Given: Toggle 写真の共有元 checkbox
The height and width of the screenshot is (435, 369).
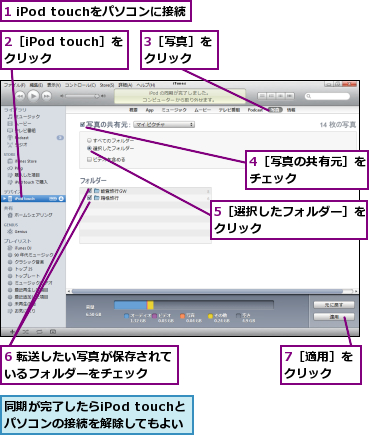Looking at the screenshot, I should 82,124.
